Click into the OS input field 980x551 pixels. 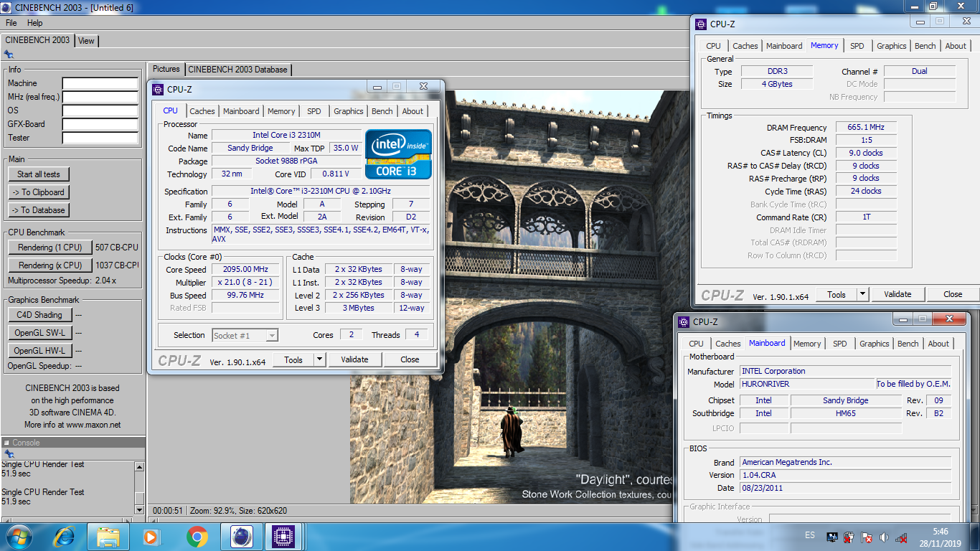[x=100, y=111]
